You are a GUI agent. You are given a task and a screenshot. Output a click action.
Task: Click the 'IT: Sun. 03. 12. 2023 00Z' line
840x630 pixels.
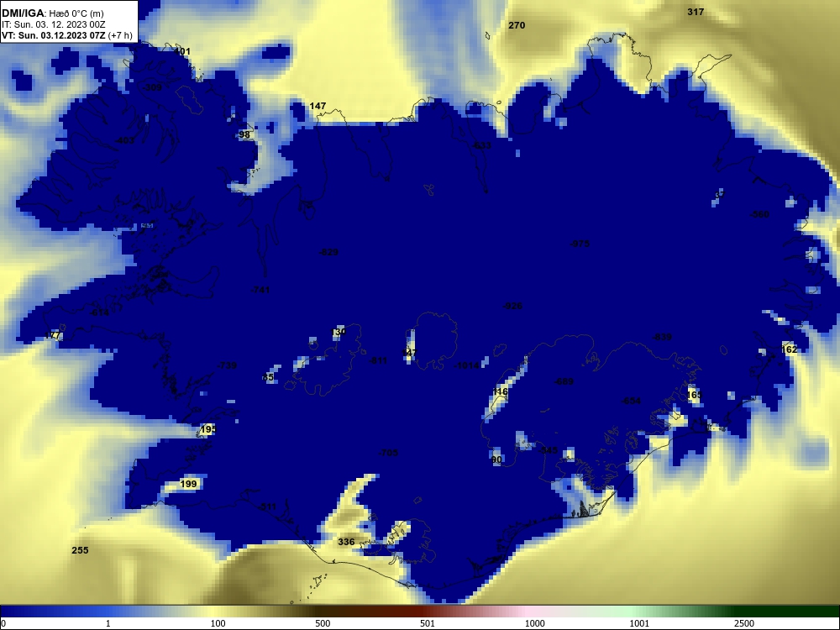pyautogui.click(x=53, y=24)
